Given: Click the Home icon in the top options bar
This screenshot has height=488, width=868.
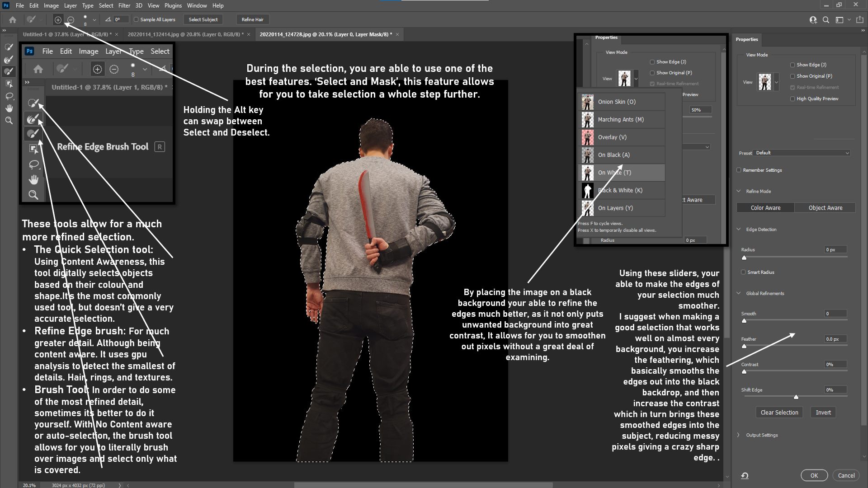Looking at the screenshot, I should (x=13, y=19).
